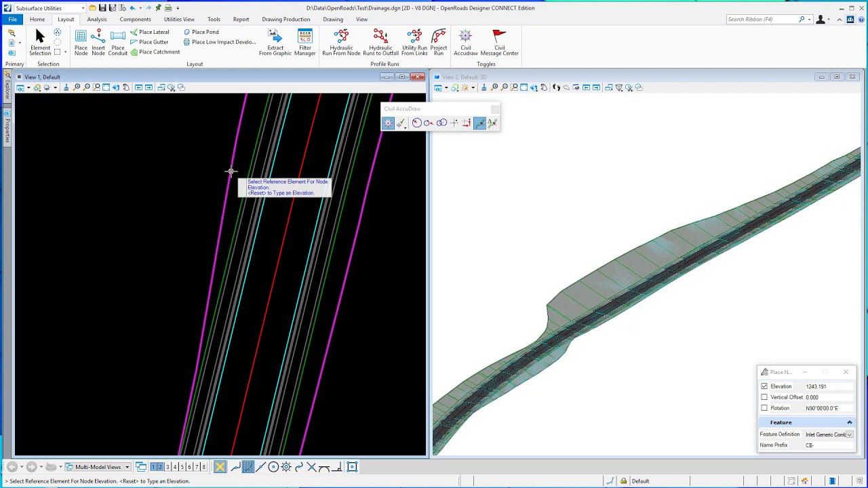Switch to the Drawing Production tab
The height and width of the screenshot is (488, 868).
[x=286, y=19]
